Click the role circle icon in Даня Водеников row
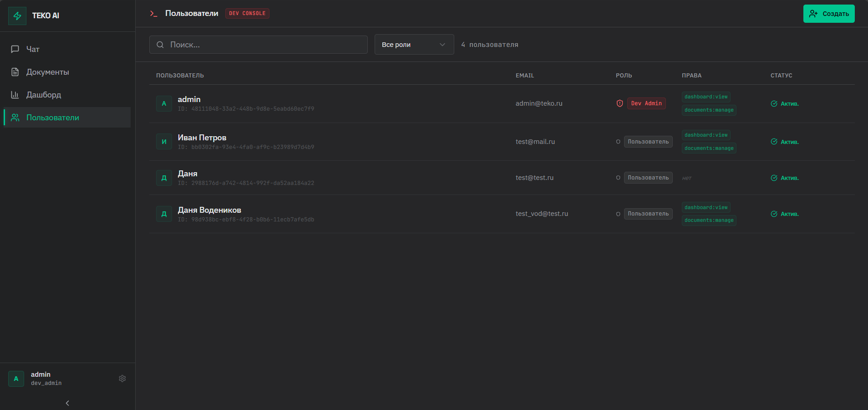Viewport: 868px width, 410px height. coord(618,214)
